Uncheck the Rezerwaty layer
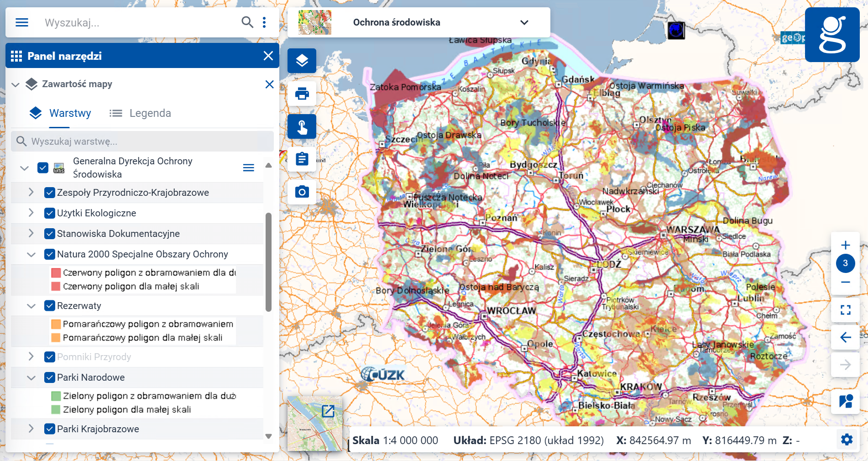 tap(49, 306)
